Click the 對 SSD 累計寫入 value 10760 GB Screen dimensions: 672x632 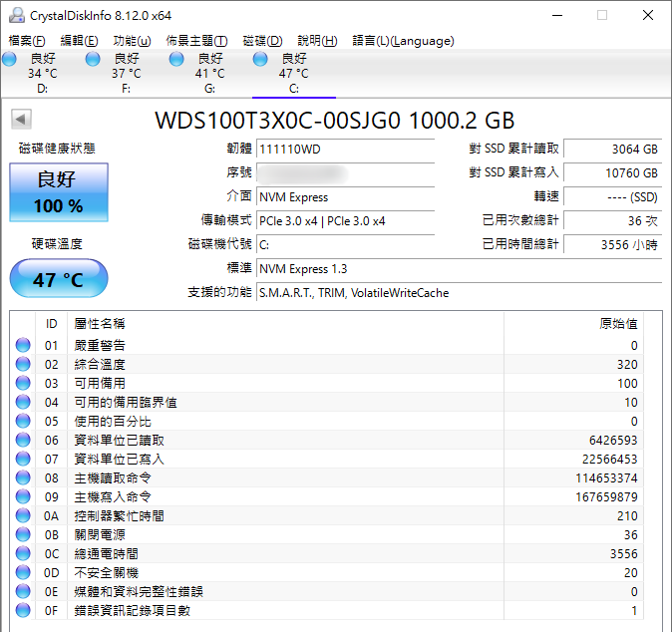click(x=613, y=173)
